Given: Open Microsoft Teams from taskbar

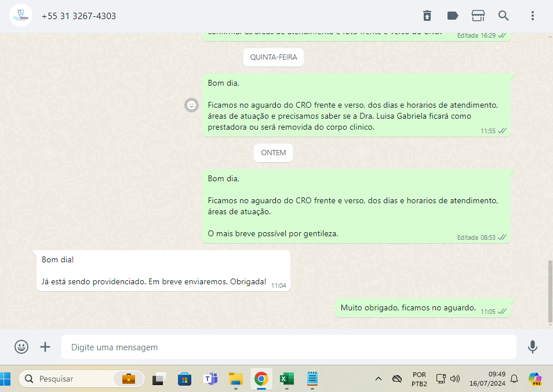Looking at the screenshot, I should [x=210, y=379].
